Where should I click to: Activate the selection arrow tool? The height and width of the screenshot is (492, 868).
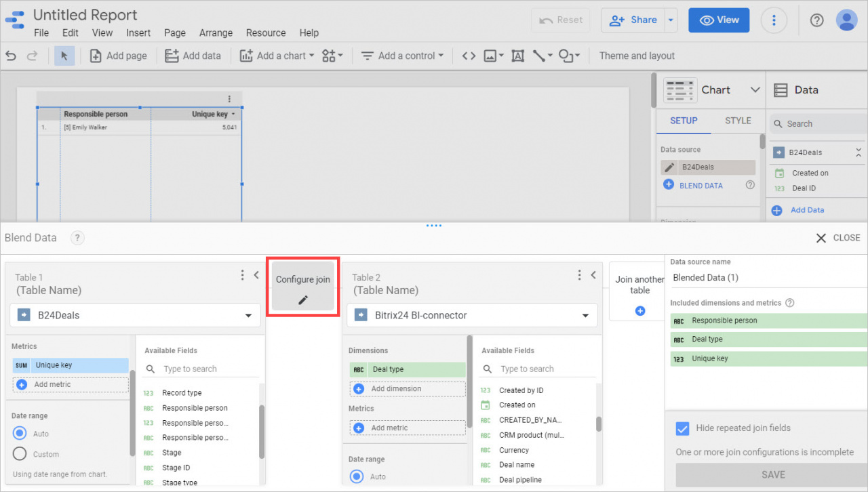click(64, 56)
